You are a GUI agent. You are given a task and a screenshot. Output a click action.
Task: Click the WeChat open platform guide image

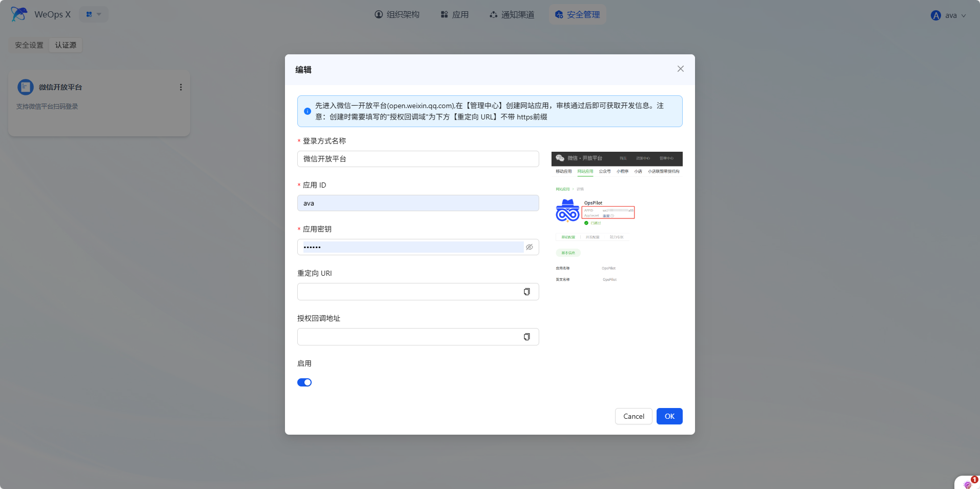tap(617, 217)
